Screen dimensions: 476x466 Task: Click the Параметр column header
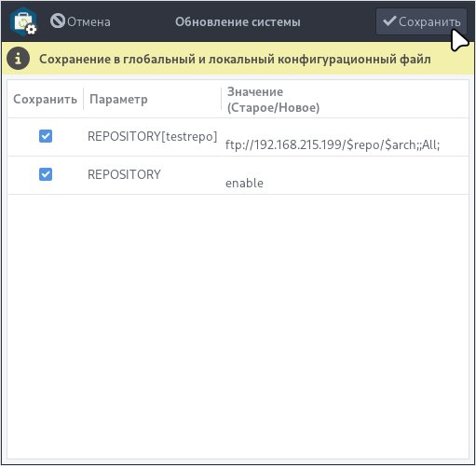[x=118, y=99]
